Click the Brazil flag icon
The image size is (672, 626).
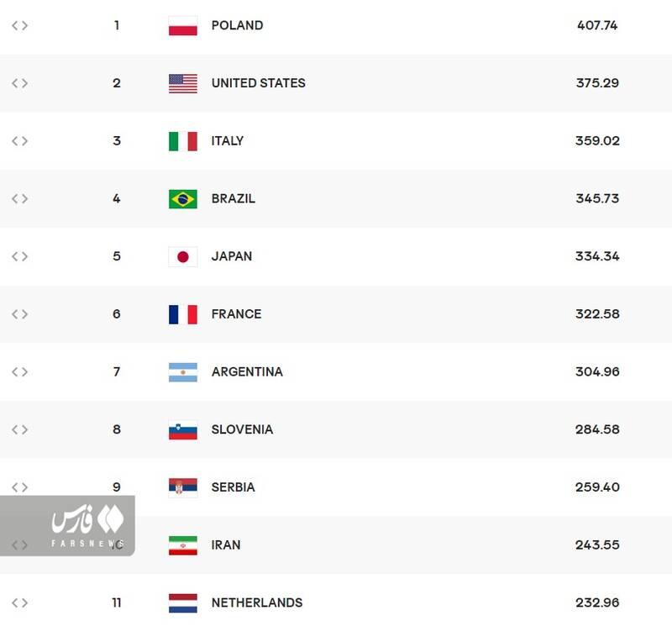tap(183, 199)
